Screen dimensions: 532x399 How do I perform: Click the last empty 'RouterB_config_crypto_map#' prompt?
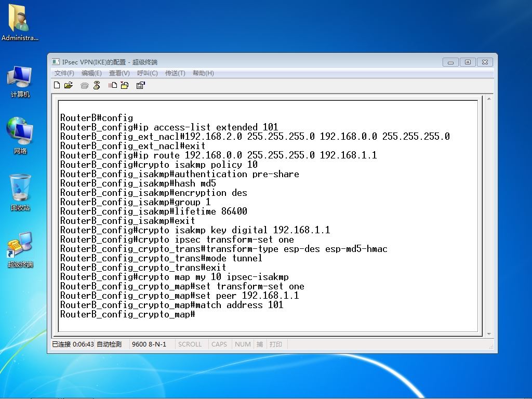(128, 314)
